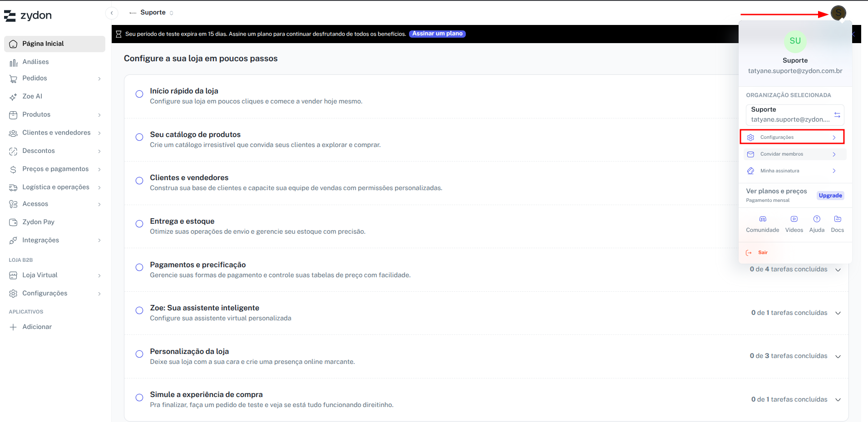
Task: Click the Produtos box icon
Action: [13, 115]
